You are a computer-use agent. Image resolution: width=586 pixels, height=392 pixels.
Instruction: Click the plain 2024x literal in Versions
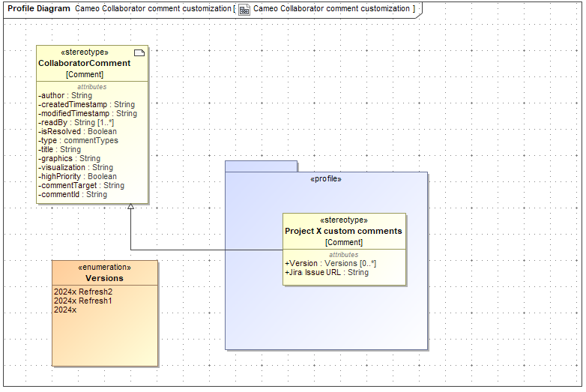(65, 310)
